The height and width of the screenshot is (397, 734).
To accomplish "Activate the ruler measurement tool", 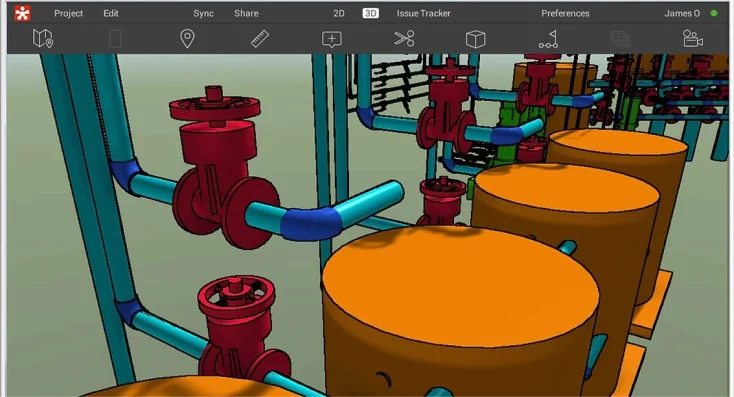I will tap(259, 39).
